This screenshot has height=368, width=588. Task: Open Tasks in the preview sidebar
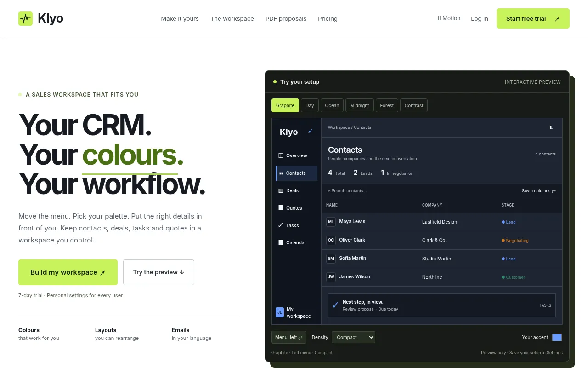pos(296,225)
